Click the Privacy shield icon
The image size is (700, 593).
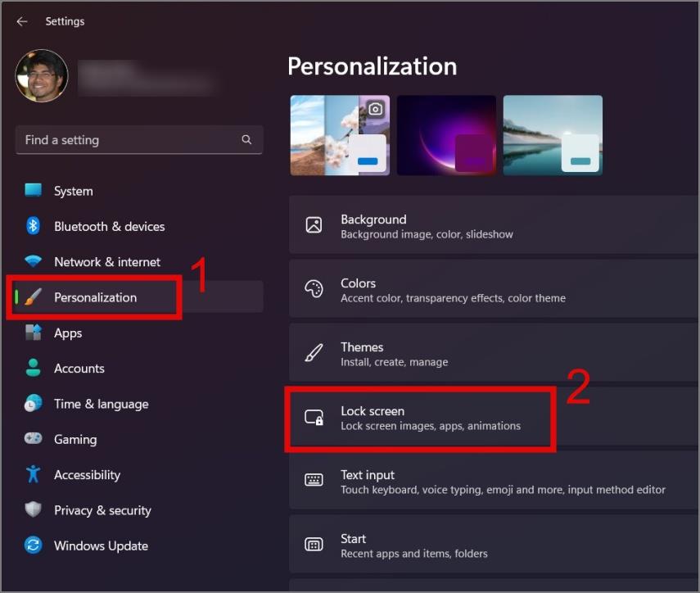[x=33, y=509]
